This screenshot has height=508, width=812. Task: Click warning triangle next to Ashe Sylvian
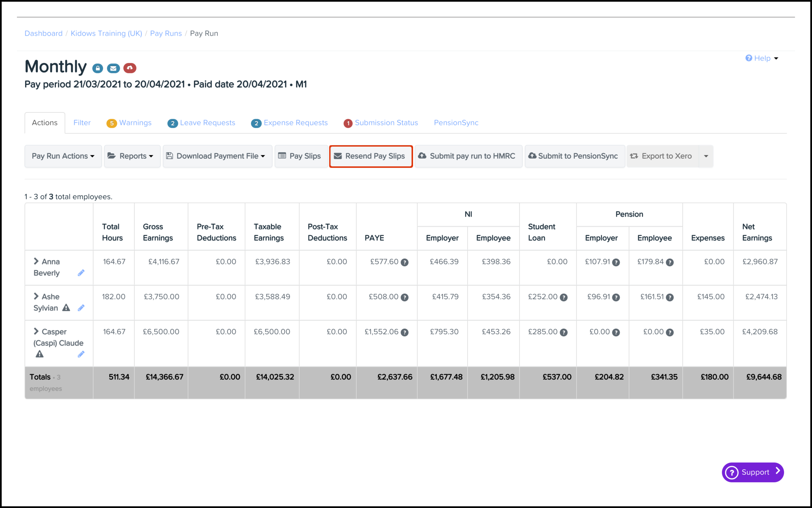pos(66,307)
